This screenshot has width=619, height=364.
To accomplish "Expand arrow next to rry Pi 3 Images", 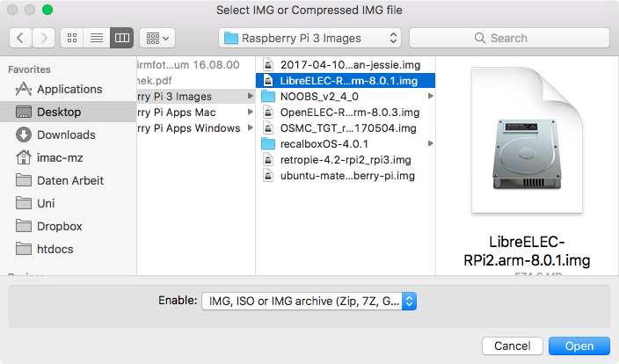I will click(x=250, y=96).
